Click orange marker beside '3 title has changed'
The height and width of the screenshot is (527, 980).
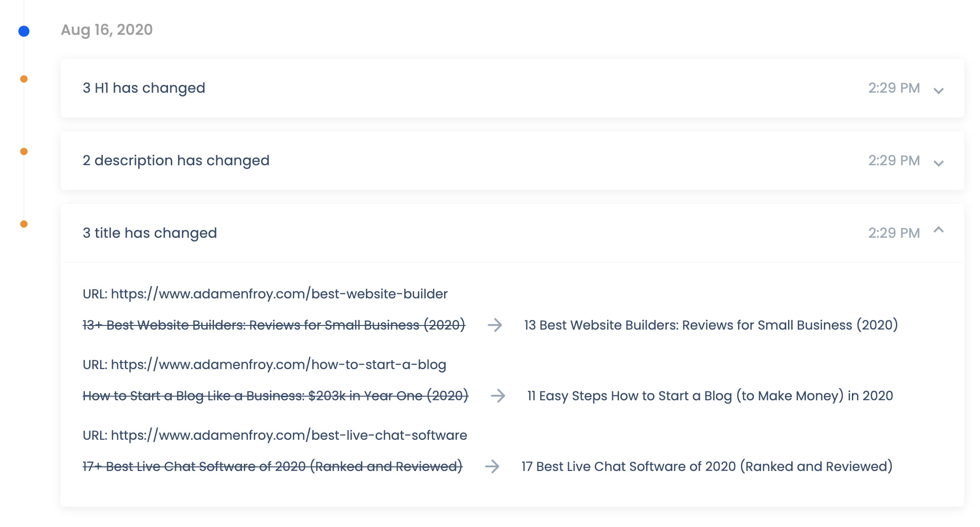(x=24, y=224)
